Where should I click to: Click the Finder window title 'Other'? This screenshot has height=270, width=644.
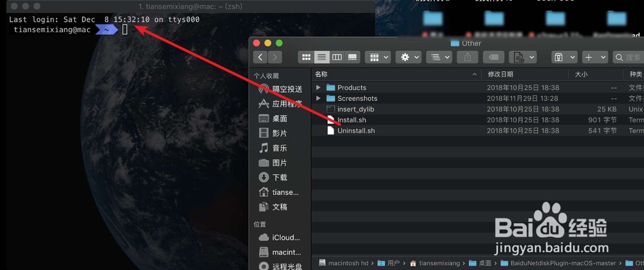[466, 44]
